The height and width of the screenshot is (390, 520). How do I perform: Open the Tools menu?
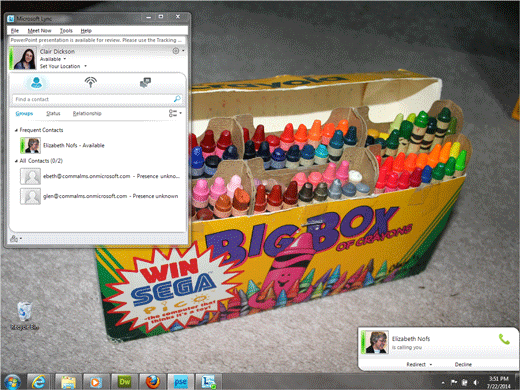pyautogui.click(x=66, y=31)
